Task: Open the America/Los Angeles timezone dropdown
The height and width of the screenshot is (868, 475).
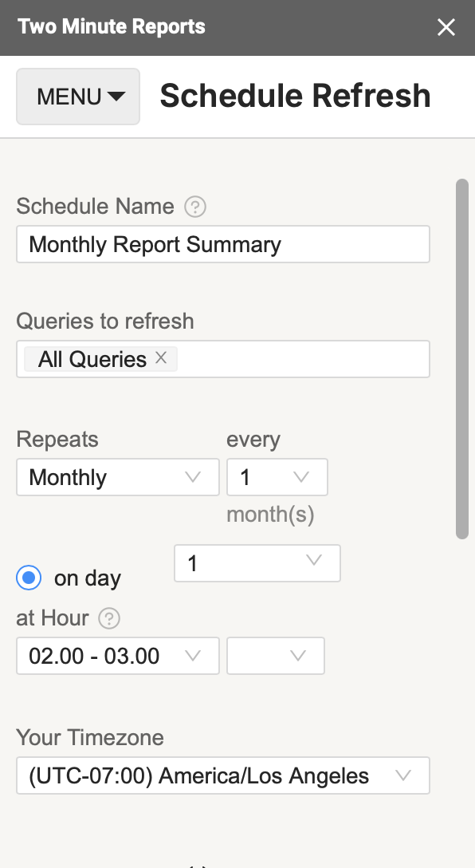Action: (x=223, y=775)
